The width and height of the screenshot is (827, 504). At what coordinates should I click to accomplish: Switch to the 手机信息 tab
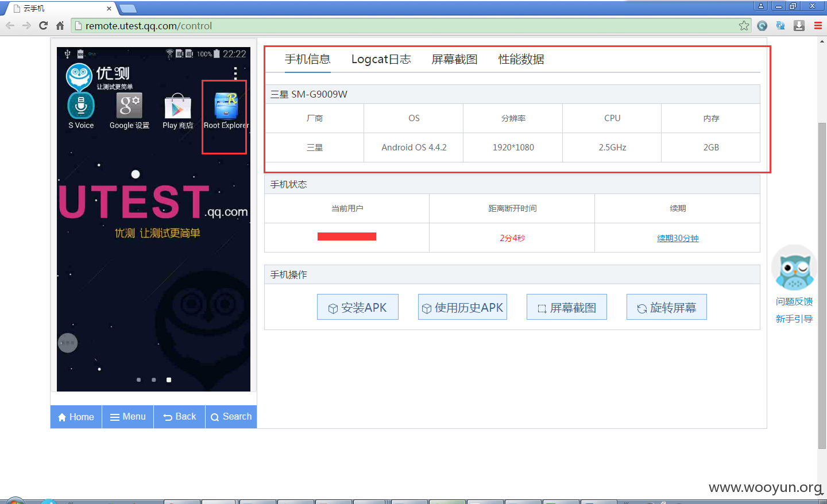(308, 59)
